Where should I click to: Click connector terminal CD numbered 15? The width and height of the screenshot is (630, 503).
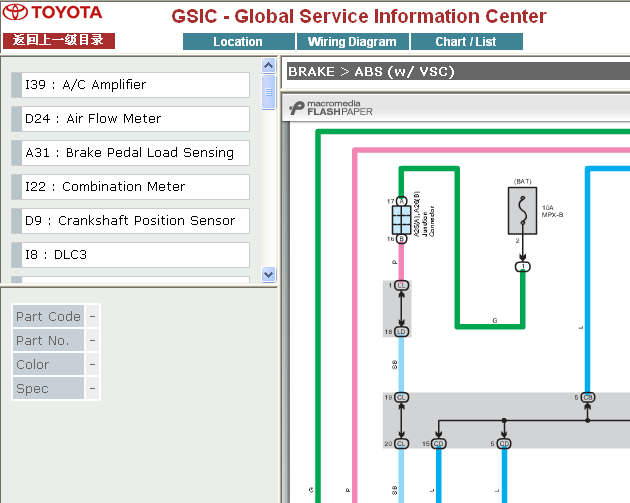pos(439,444)
